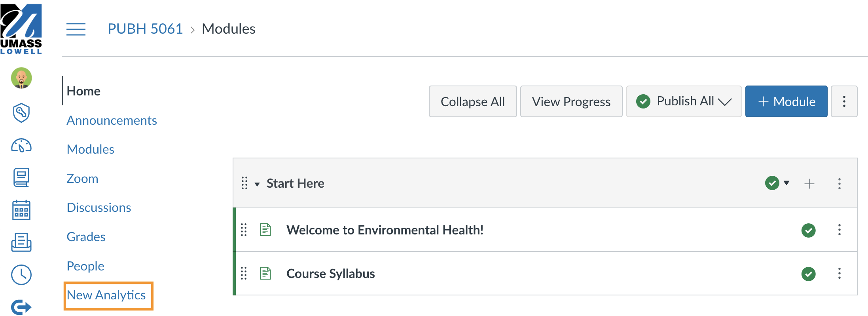
Task: Click the Collapse All button
Action: (472, 101)
